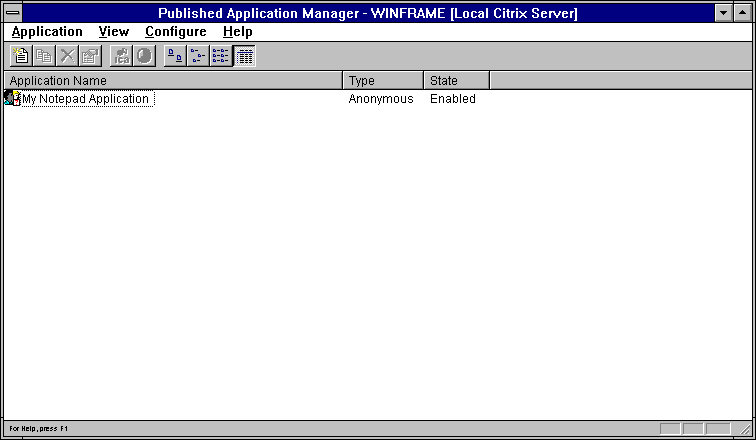Select the My Notepad Application entry
Viewport: 756px width, 440px height.
coord(88,99)
